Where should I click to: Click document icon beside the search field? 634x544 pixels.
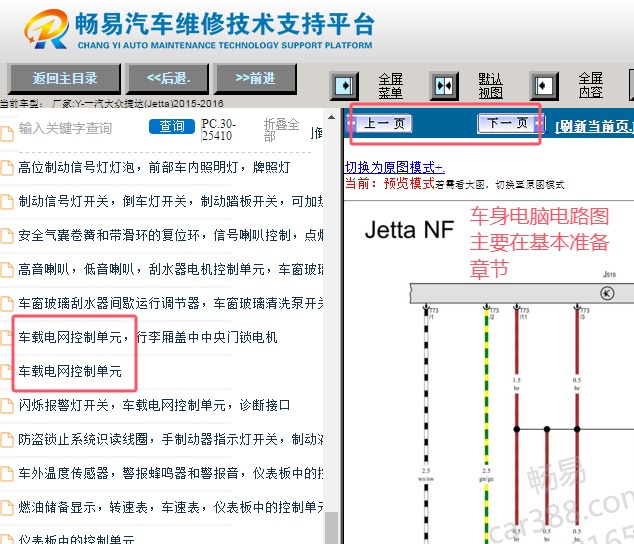tap(7, 134)
